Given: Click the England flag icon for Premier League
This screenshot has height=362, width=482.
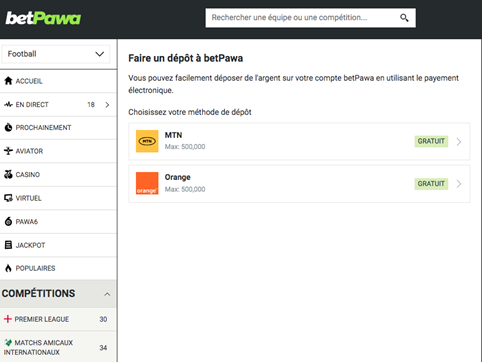Looking at the screenshot, I should (x=8, y=319).
